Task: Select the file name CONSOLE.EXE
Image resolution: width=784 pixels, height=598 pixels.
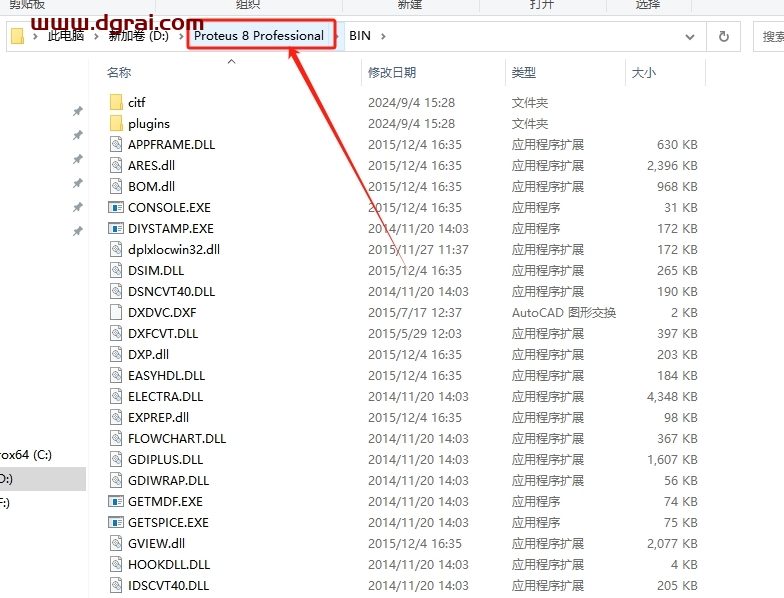Action: pos(170,208)
